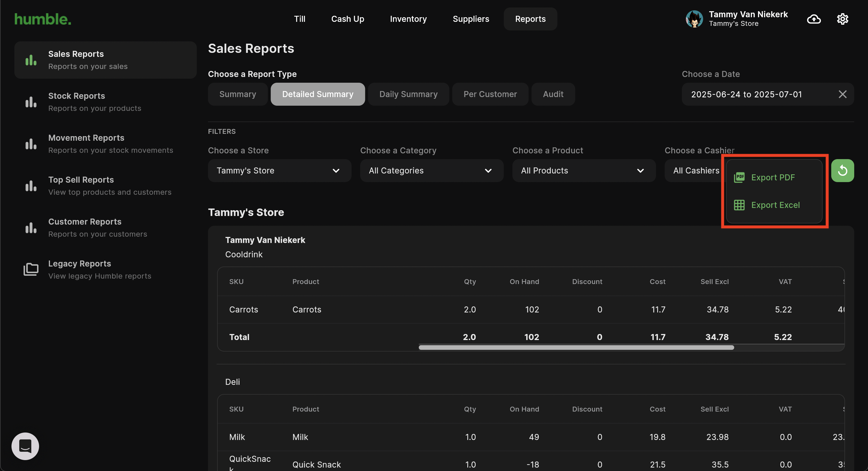Choose Export PDF option
This screenshot has width=868, height=471.
(774, 177)
